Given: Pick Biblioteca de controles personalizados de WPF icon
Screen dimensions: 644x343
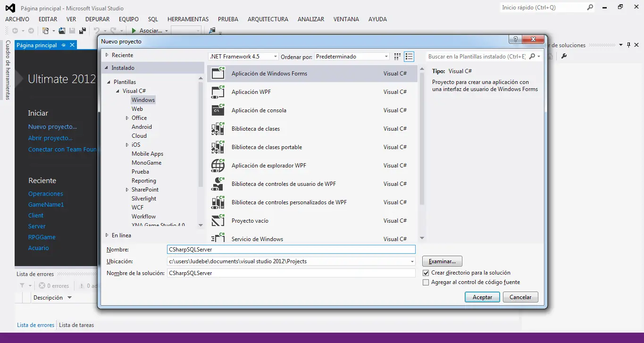Looking at the screenshot, I should click(218, 202).
